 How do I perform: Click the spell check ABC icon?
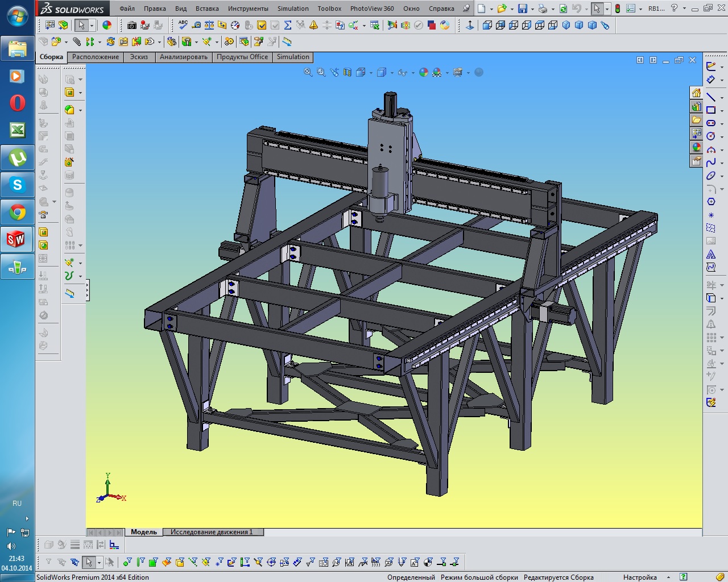tap(183, 25)
